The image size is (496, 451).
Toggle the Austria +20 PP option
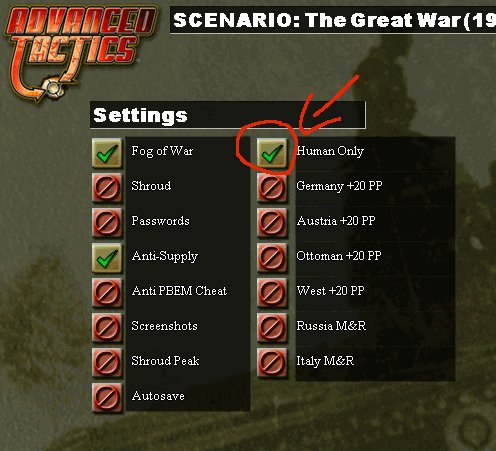[x=272, y=223]
